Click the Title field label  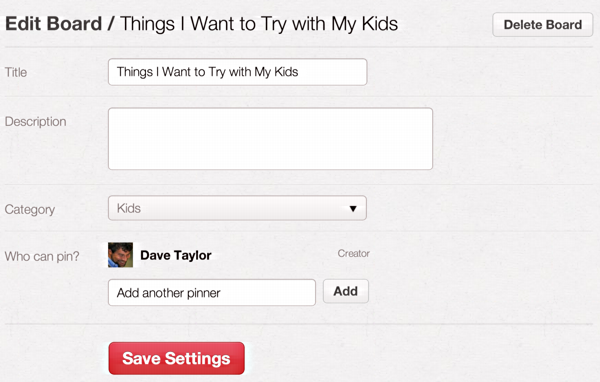16,72
